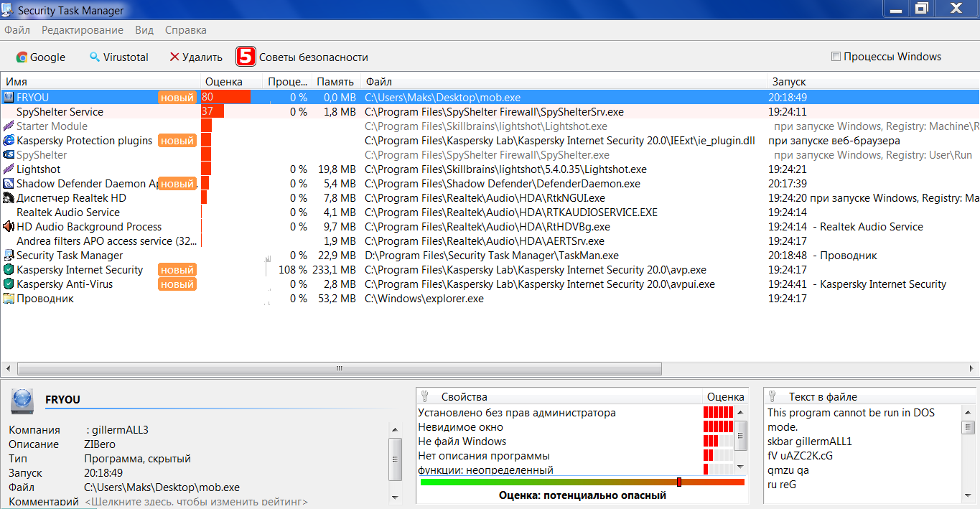Click text line skbar gillermALL1
This screenshot has width=980, height=509.
click(x=810, y=442)
